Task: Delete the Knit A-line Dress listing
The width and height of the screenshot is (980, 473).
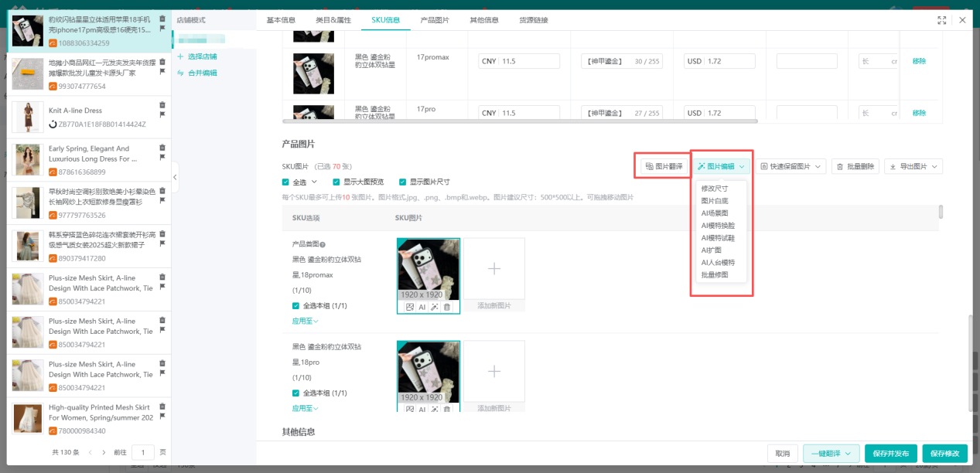Action: [x=162, y=104]
